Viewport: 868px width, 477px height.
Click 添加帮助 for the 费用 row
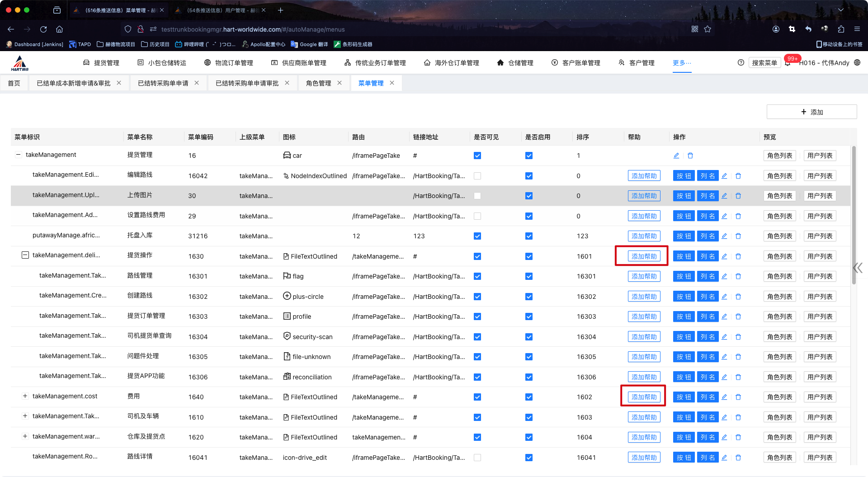[x=644, y=397]
